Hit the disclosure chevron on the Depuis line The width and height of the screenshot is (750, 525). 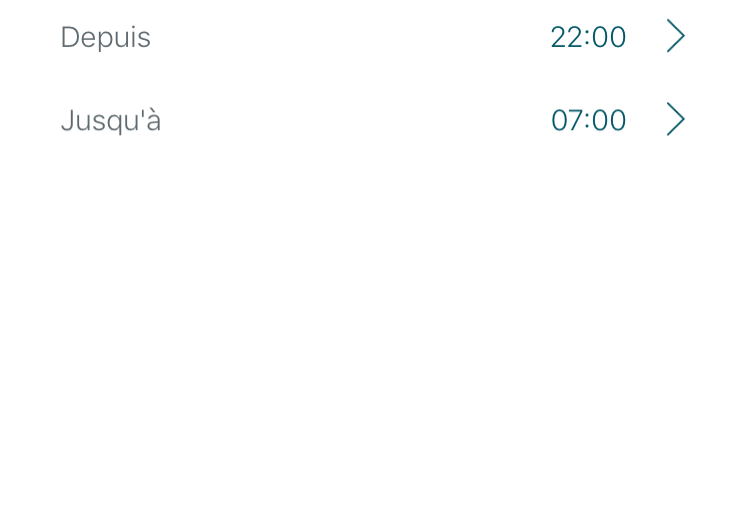[x=676, y=37]
